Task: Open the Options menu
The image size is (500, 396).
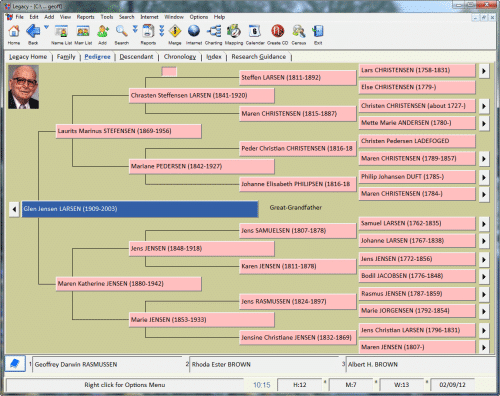Action: pyautogui.click(x=199, y=17)
